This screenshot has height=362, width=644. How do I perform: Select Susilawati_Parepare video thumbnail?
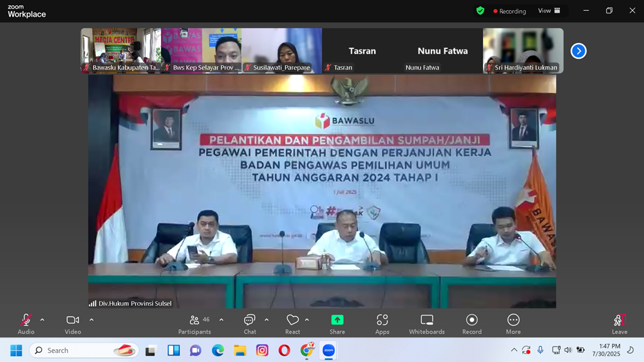pos(282,50)
